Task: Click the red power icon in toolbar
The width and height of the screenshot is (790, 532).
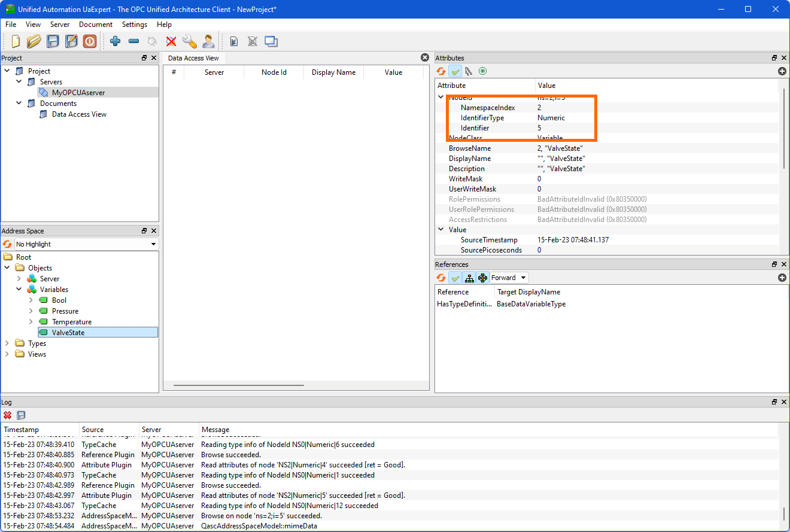Action: point(89,41)
